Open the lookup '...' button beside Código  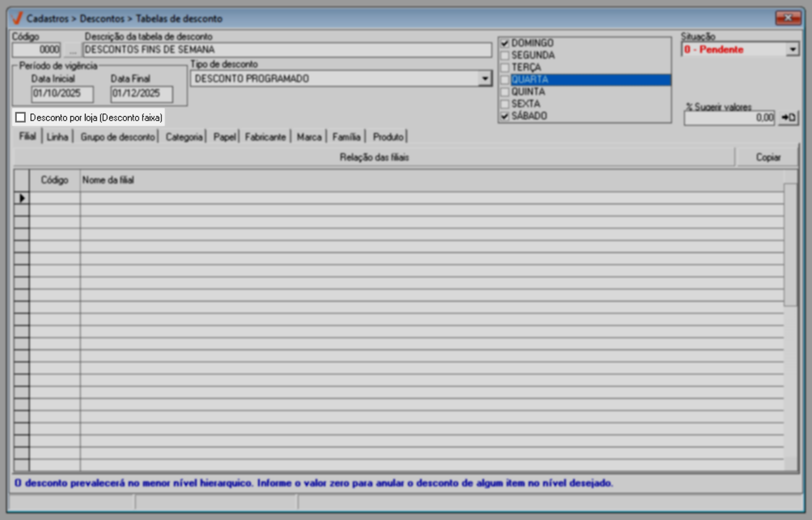tap(72, 50)
